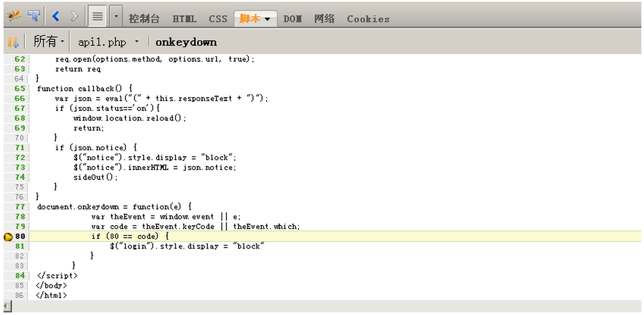Image resolution: width=644 pixels, height=315 pixels.
Task: Click the left arrow of horizontal scrollbar
Action: click(x=7, y=306)
